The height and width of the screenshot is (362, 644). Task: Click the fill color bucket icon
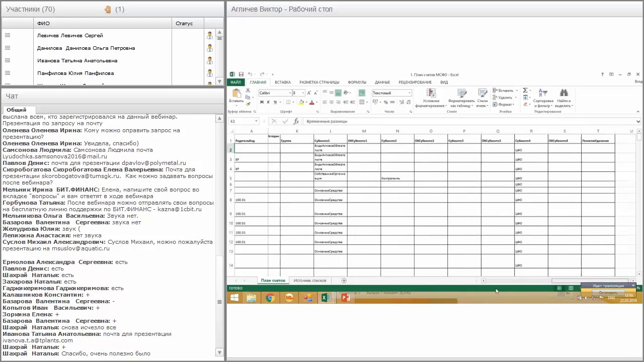point(301,102)
